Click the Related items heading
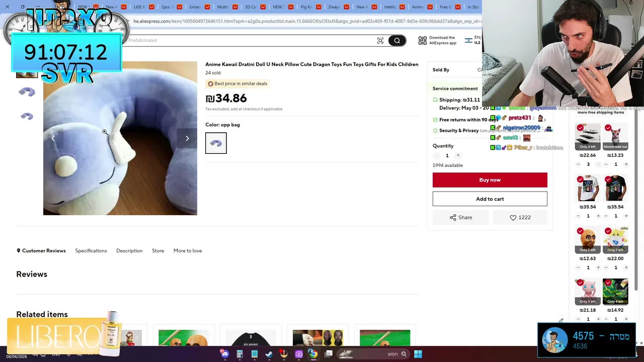The image size is (644, 362). [42, 314]
